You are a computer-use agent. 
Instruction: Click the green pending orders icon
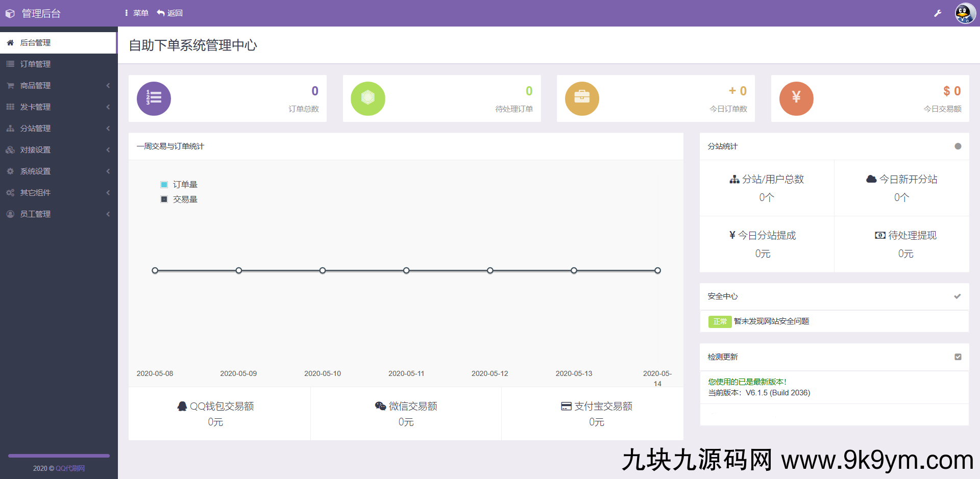367,98
